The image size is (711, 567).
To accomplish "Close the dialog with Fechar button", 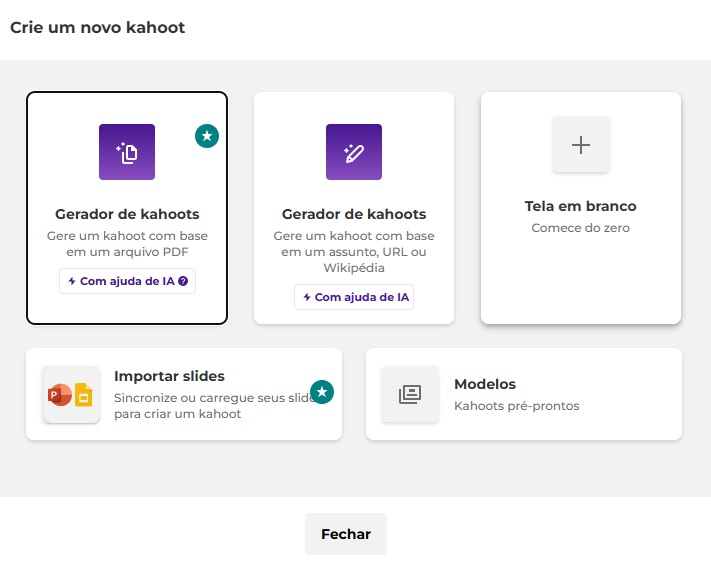I will [x=346, y=534].
